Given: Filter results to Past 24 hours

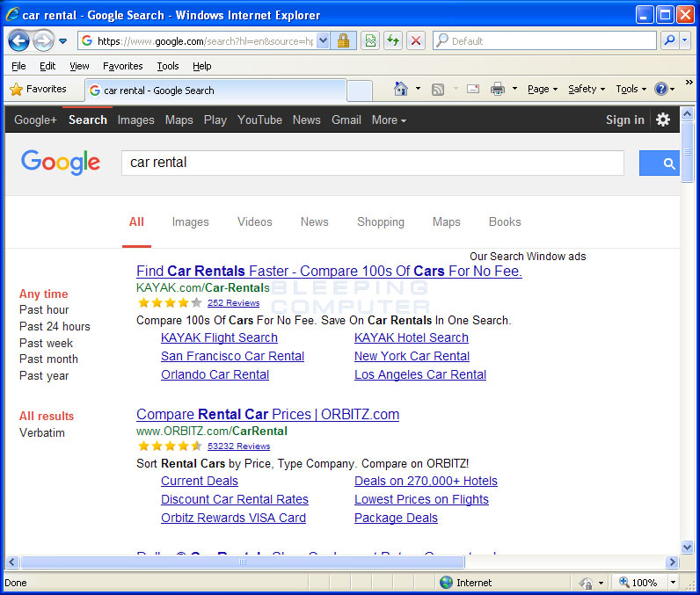Looking at the screenshot, I should (55, 326).
